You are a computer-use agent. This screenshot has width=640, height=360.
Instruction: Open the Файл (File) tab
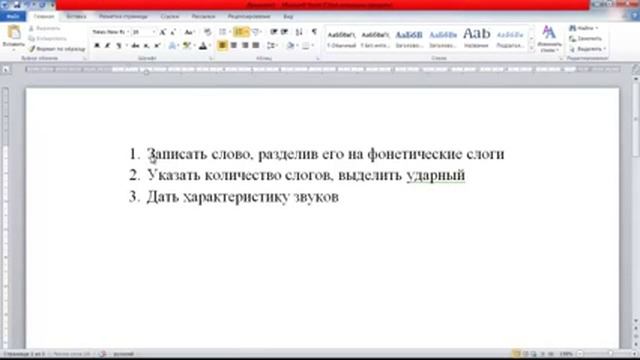coord(13,16)
